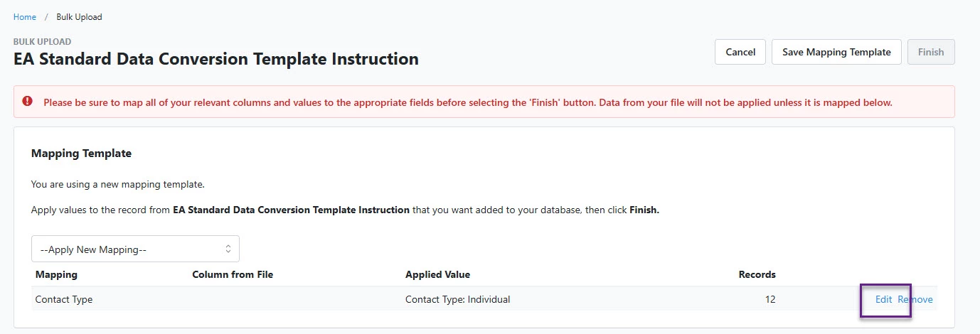Remove the Contact Type mapping
The image size is (980, 334).
[915, 299]
